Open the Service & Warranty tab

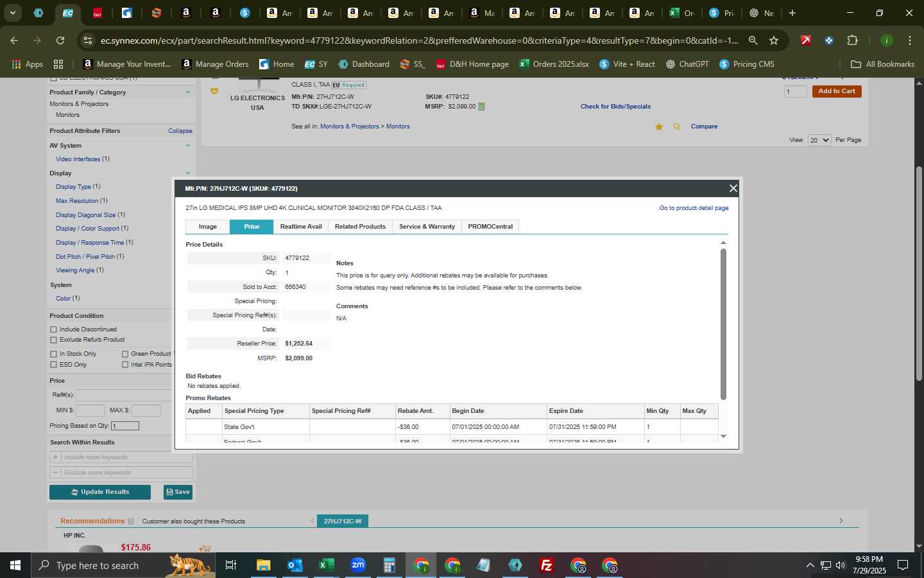427,227
